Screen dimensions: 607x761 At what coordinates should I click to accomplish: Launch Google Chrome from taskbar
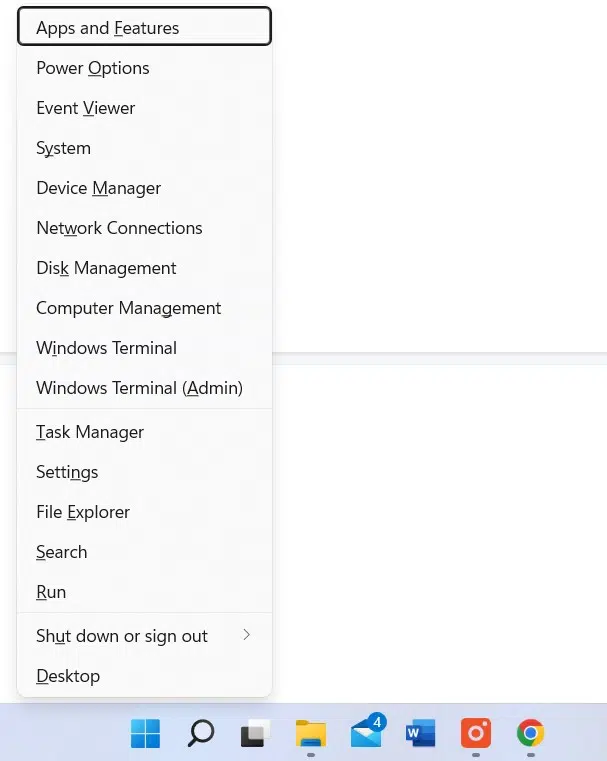[530, 734]
